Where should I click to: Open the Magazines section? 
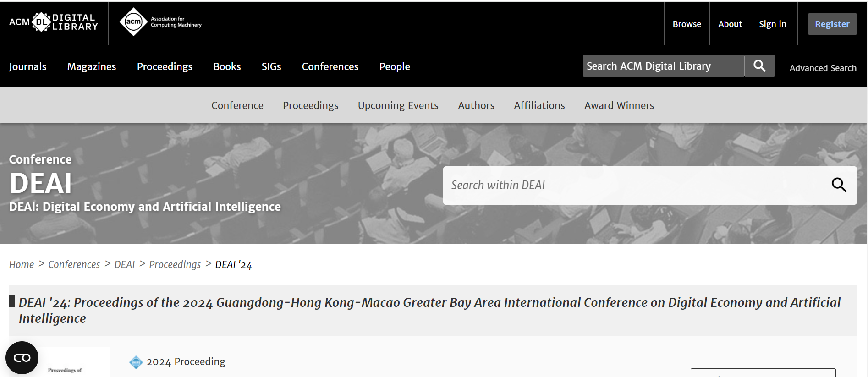[x=92, y=66]
